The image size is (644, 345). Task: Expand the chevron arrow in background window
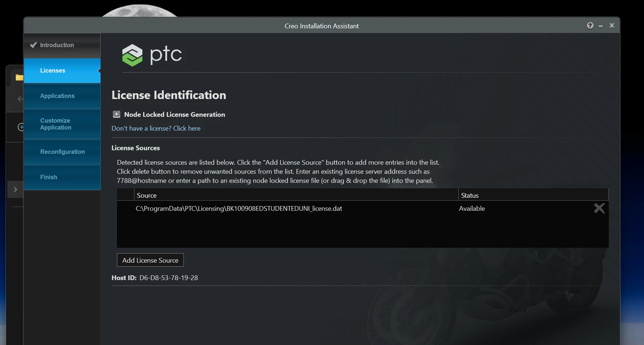pos(15,189)
